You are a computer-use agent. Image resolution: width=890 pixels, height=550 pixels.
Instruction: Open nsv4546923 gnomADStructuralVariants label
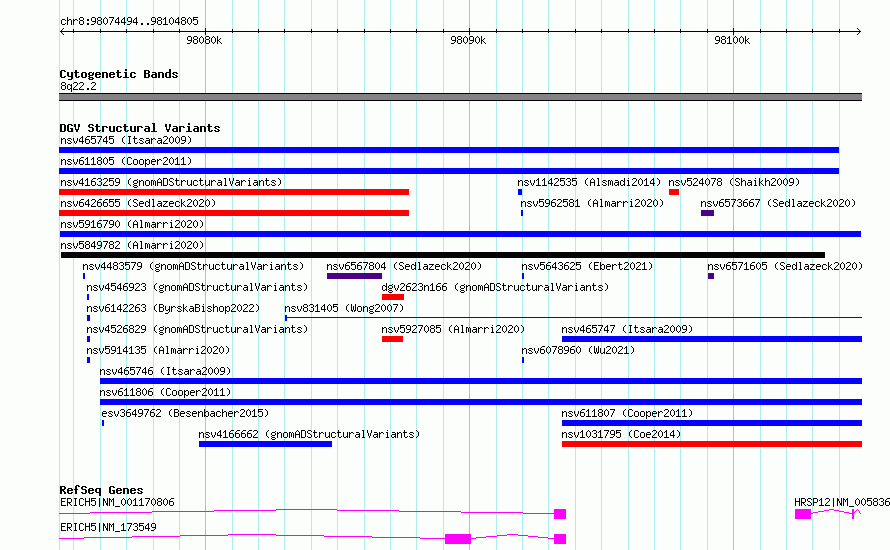click(x=197, y=287)
